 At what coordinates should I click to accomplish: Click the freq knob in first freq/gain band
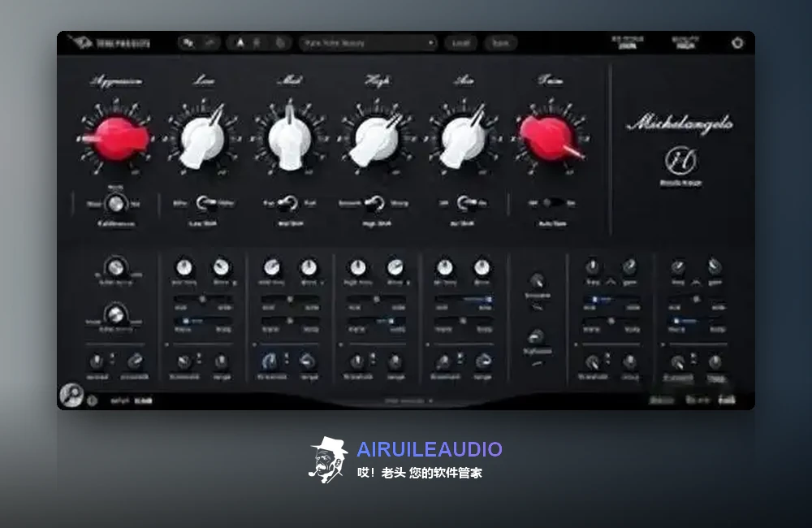click(x=593, y=266)
